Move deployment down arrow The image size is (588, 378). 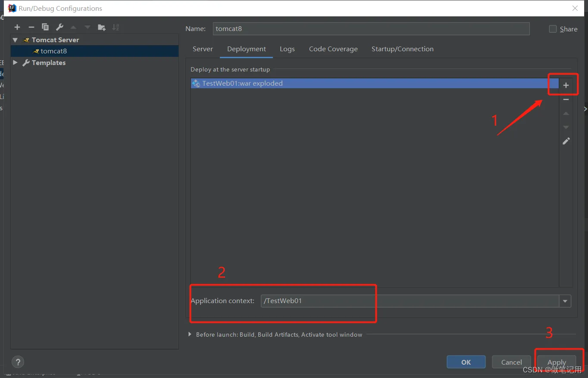(x=566, y=127)
